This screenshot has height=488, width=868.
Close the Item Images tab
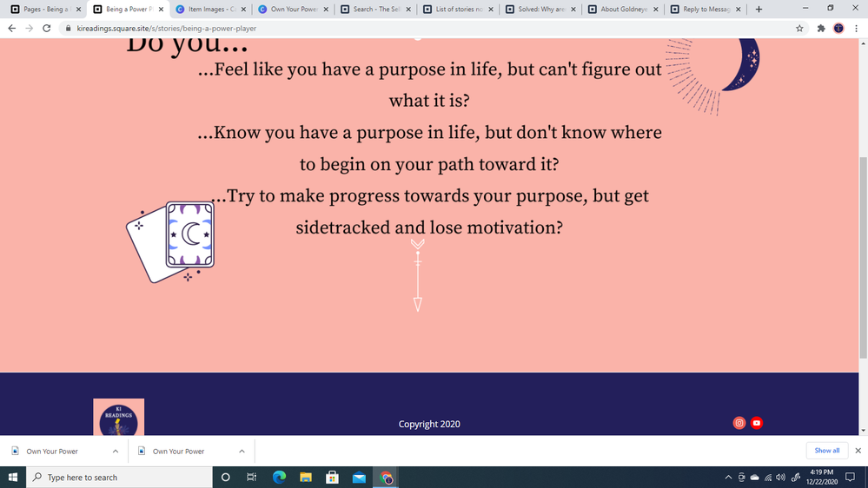pos(243,10)
